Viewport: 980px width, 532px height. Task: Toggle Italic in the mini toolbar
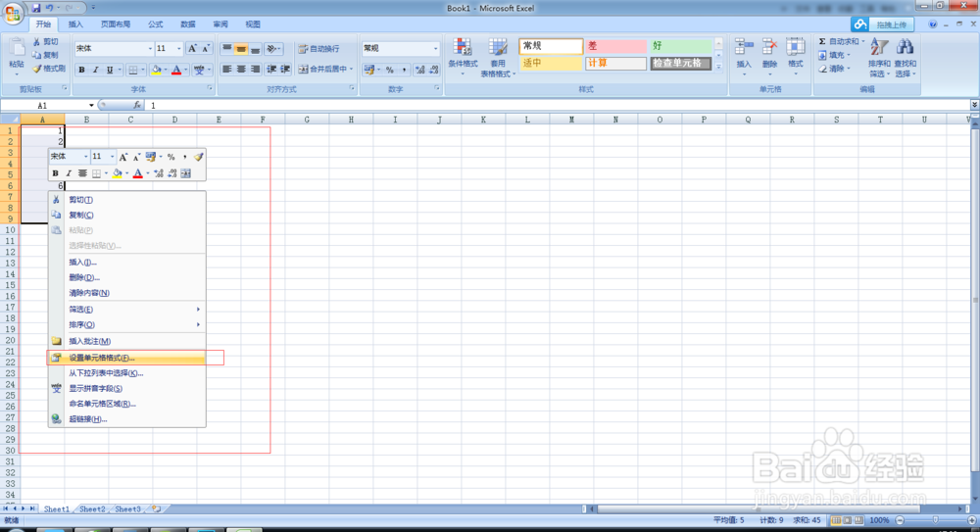tap(69, 173)
